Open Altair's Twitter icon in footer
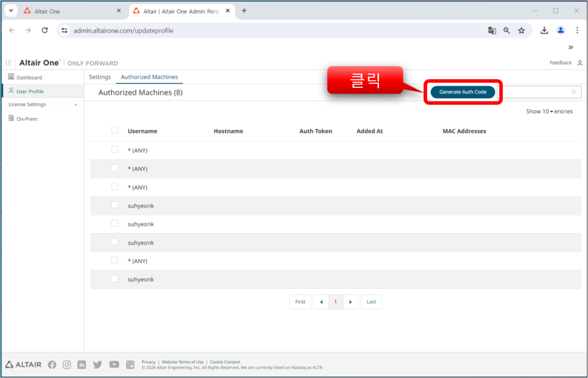588x378 pixels. [98, 364]
